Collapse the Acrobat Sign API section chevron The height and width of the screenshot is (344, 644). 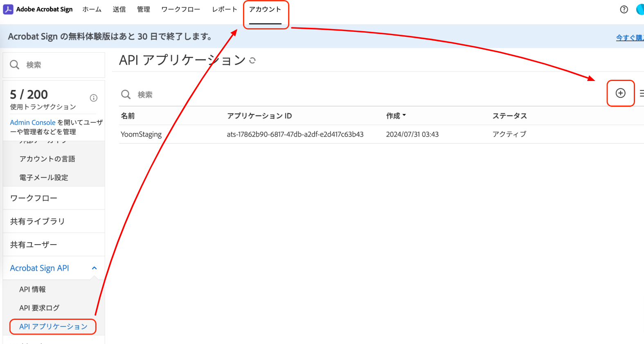[95, 268]
